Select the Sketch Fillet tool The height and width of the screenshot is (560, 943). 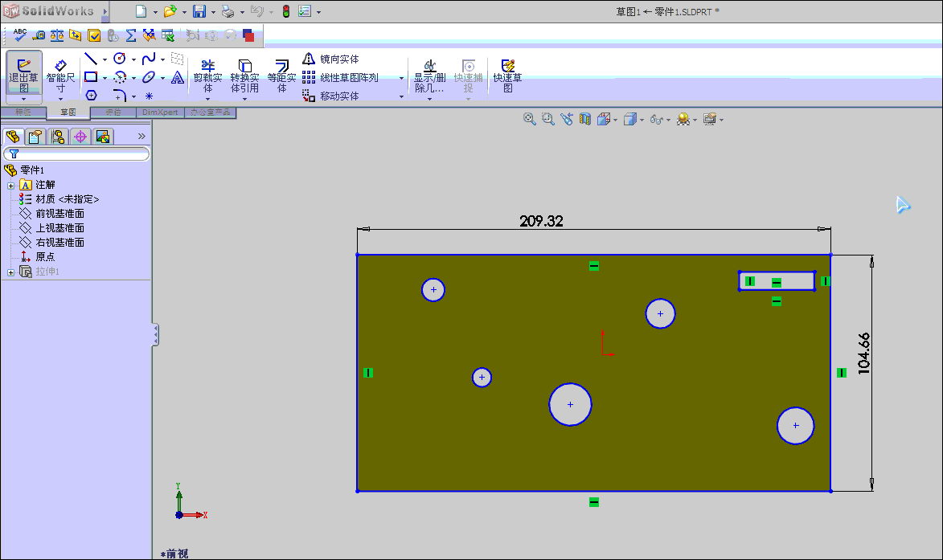[x=120, y=96]
